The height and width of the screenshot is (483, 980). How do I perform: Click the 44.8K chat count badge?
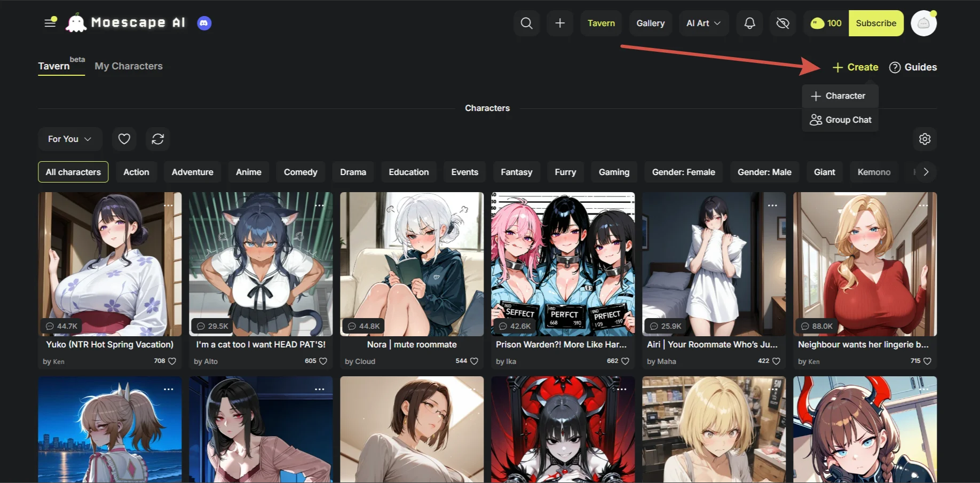click(363, 326)
